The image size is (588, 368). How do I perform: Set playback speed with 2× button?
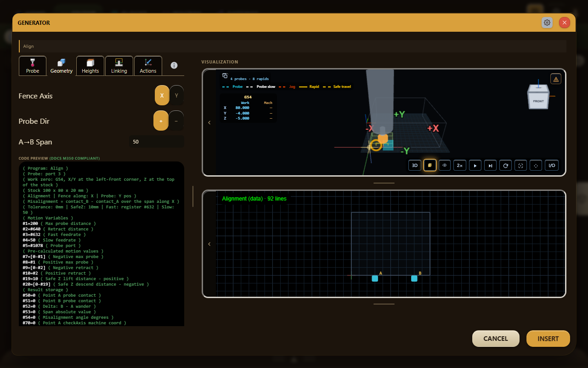460,165
